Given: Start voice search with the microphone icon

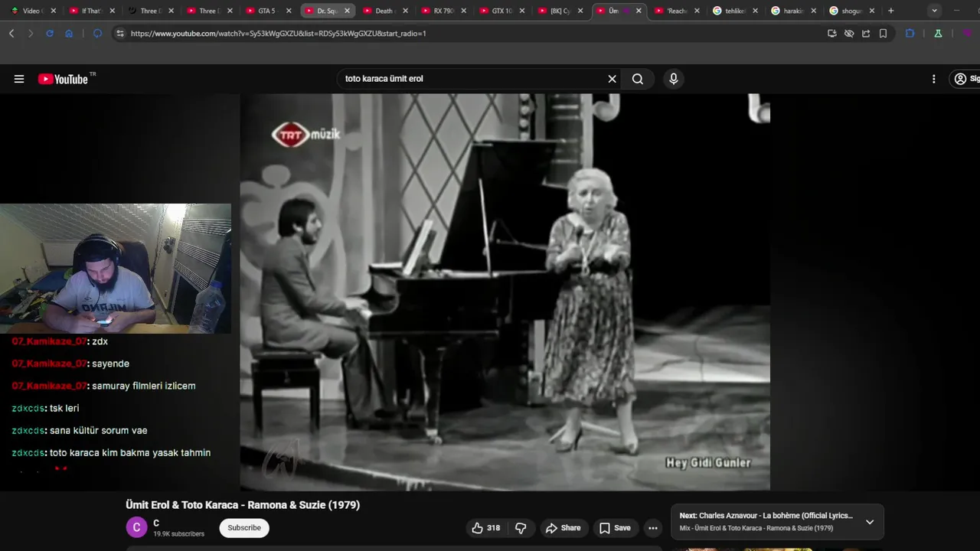Looking at the screenshot, I should click(674, 79).
